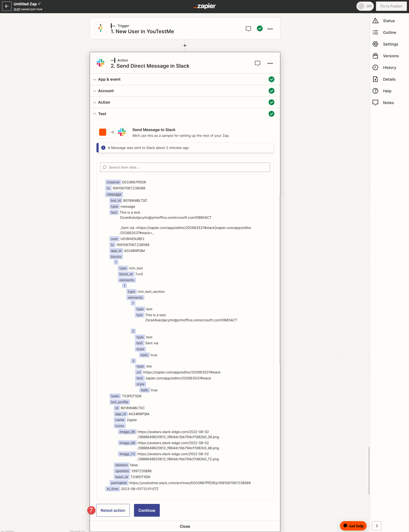Select the user key label

[x=114, y=239]
